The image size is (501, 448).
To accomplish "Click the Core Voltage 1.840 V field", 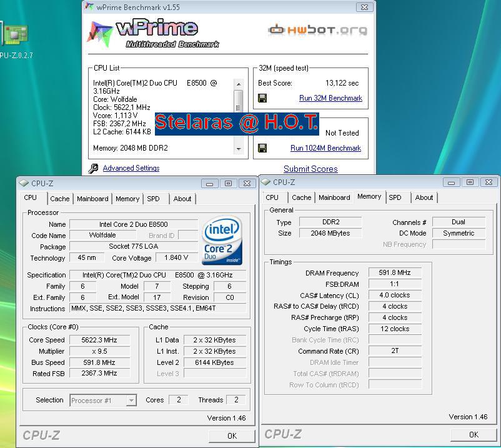I will 176,257.
